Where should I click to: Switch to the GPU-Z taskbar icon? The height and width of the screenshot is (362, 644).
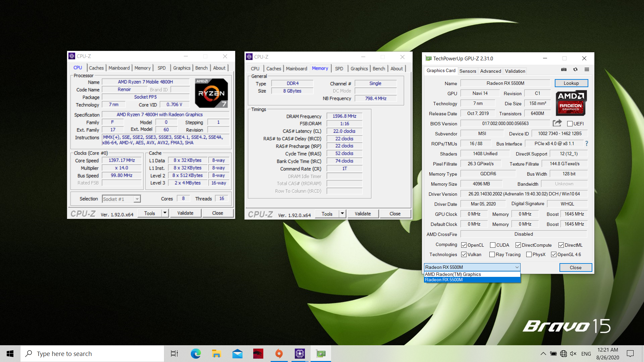321,354
